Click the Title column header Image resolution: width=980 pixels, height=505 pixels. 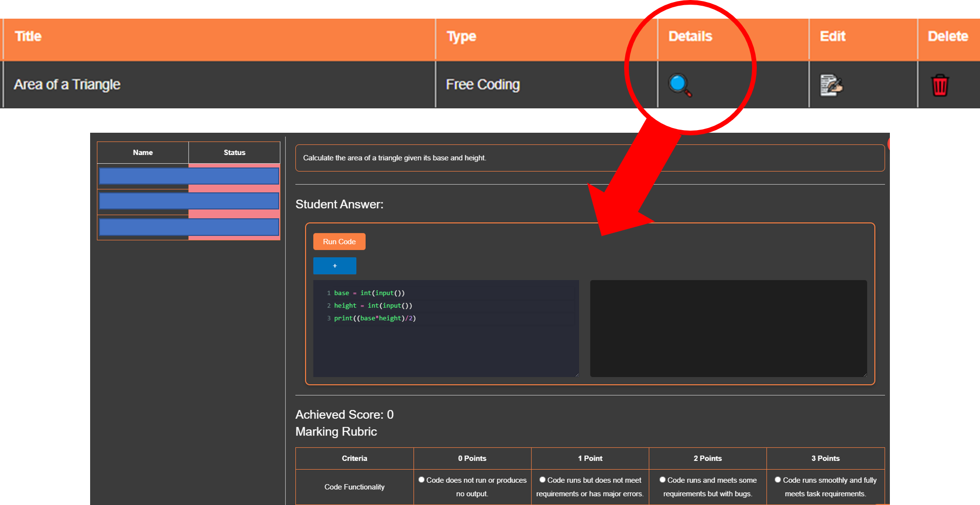pyautogui.click(x=28, y=36)
